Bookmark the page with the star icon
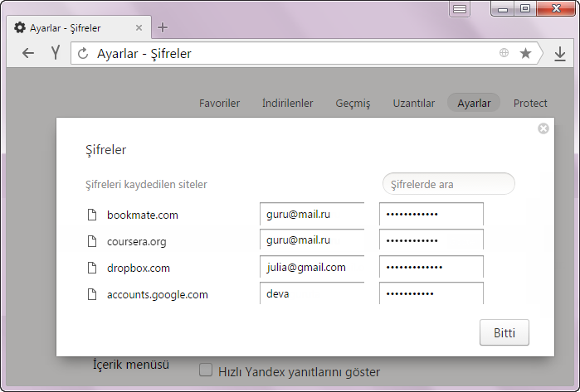Viewport: 580px width, 392px height. tap(525, 53)
